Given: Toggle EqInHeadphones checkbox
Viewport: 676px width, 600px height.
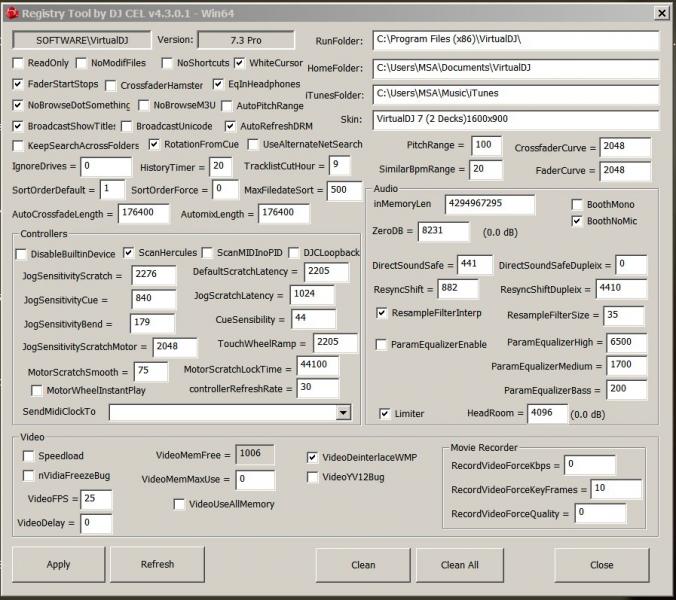Looking at the screenshot, I should pos(218,84).
